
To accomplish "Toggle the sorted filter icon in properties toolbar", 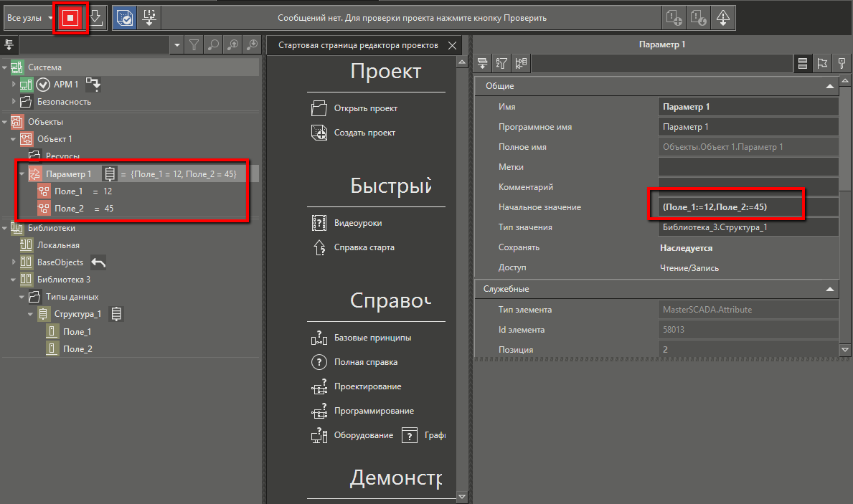I will 501,63.
